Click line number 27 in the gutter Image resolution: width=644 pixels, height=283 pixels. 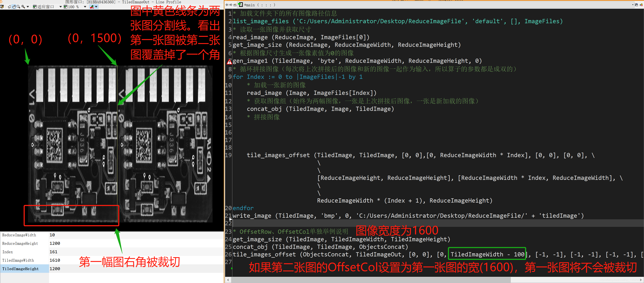click(228, 262)
